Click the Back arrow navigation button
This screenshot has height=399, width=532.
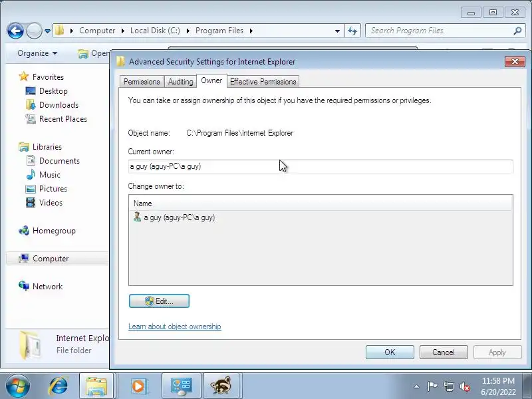(x=15, y=31)
